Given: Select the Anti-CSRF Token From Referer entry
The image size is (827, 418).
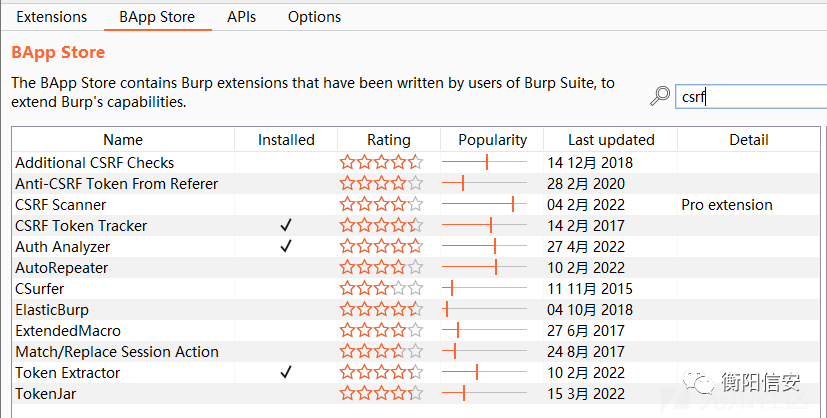Looking at the screenshot, I should pos(116,184).
